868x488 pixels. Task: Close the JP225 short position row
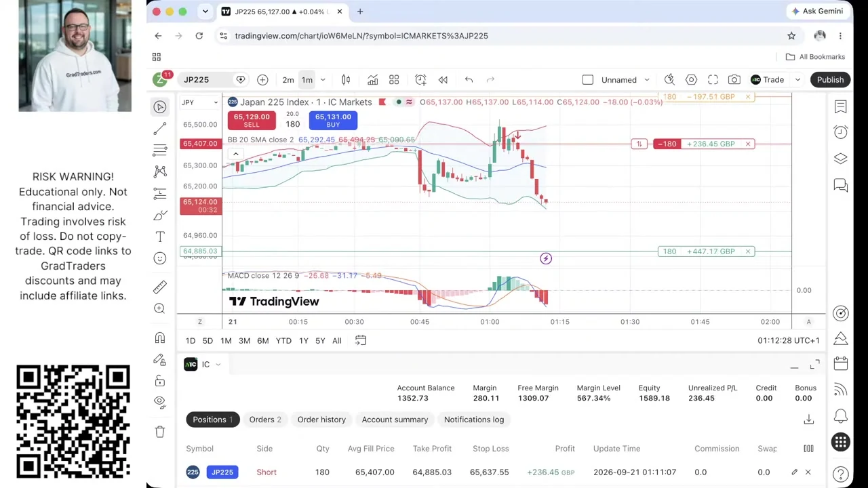click(x=808, y=472)
